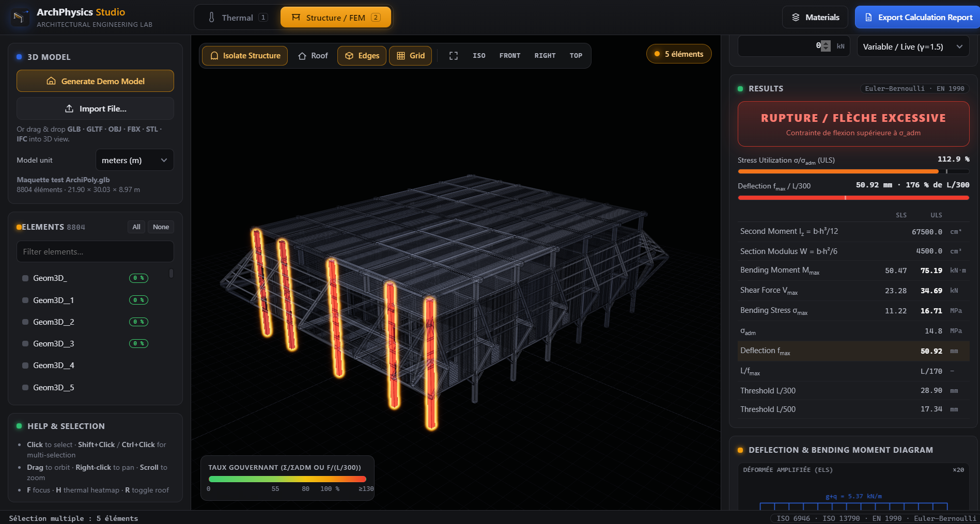Click the Filter elements input field
Screen dimensions: 980x524
click(x=95, y=252)
